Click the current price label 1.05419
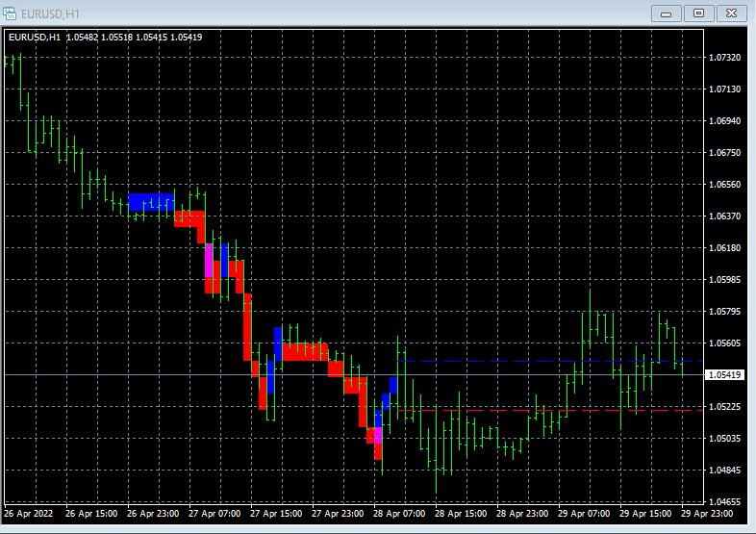This screenshot has height=534, width=756. [724, 375]
